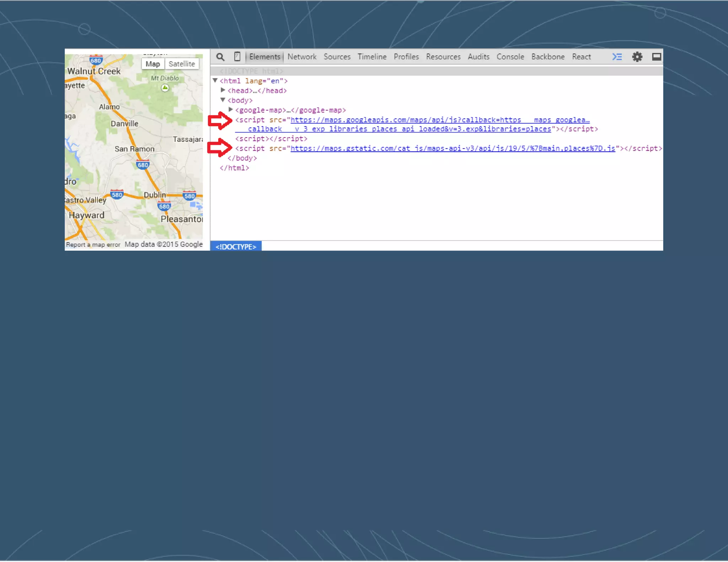728x562 pixels.
Task: Open the Backbone tab
Action: click(548, 57)
